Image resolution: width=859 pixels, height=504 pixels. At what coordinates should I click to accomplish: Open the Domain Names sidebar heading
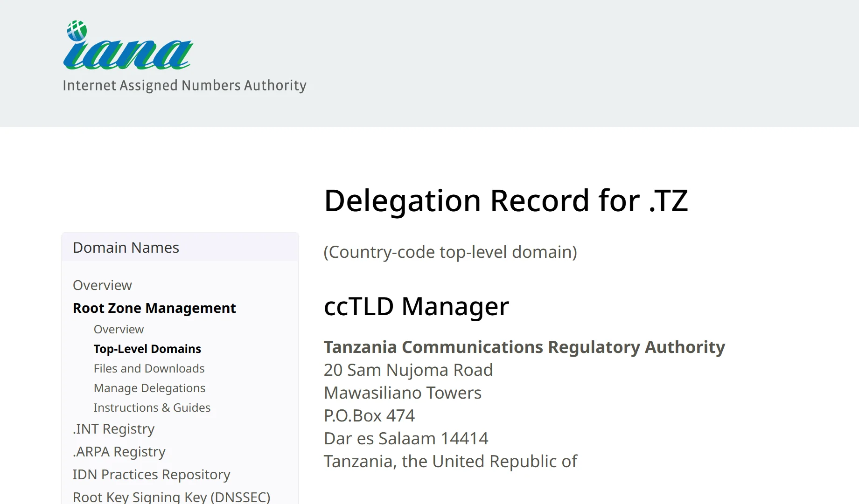126,248
